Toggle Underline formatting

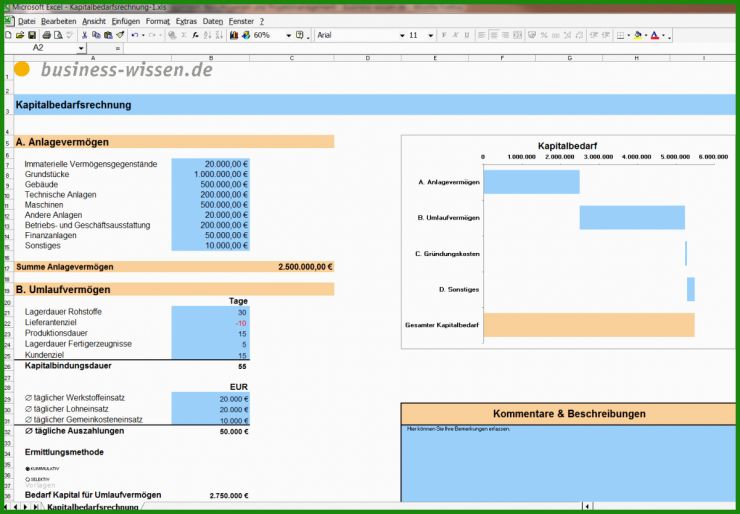[467, 35]
